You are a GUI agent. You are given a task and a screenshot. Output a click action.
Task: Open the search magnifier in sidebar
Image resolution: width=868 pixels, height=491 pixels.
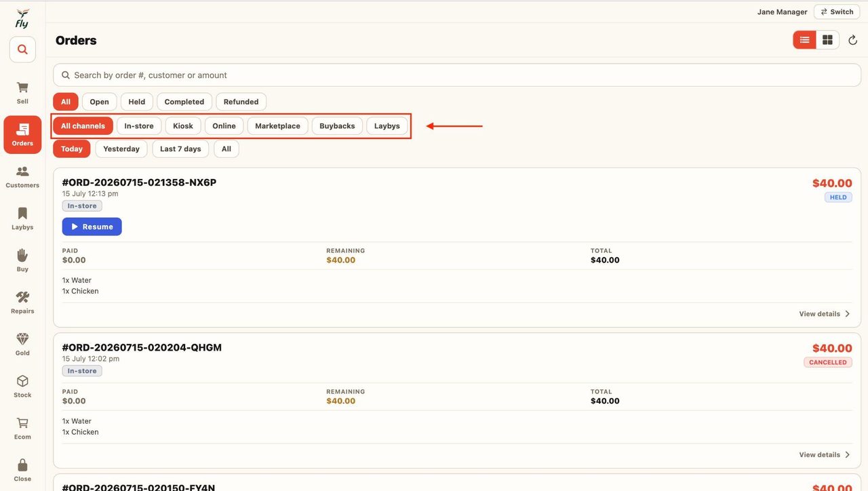click(x=22, y=50)
